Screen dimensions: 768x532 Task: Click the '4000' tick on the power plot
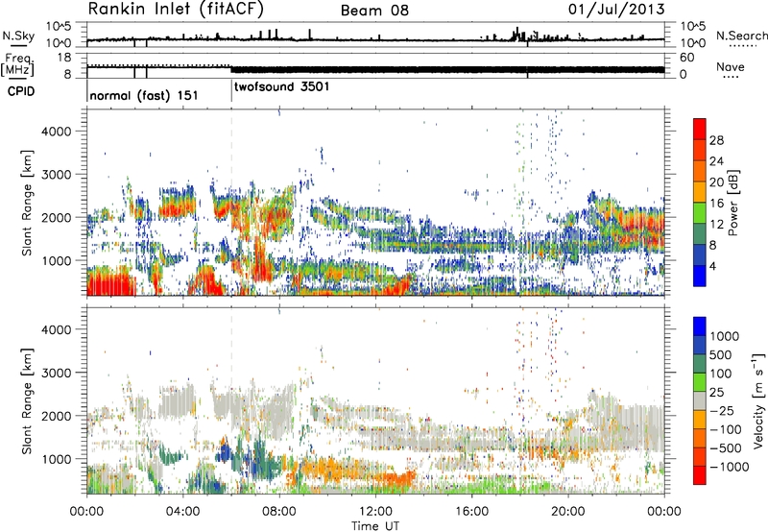pyautogui.click(x=56, y=132)
